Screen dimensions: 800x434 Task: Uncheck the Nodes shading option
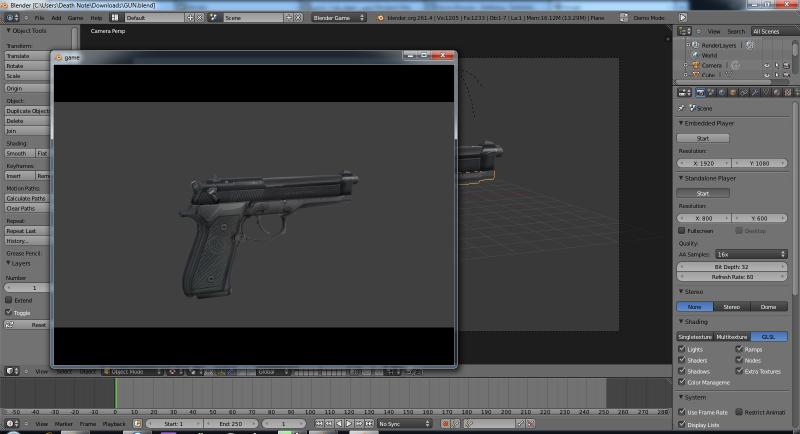(739, 360)
